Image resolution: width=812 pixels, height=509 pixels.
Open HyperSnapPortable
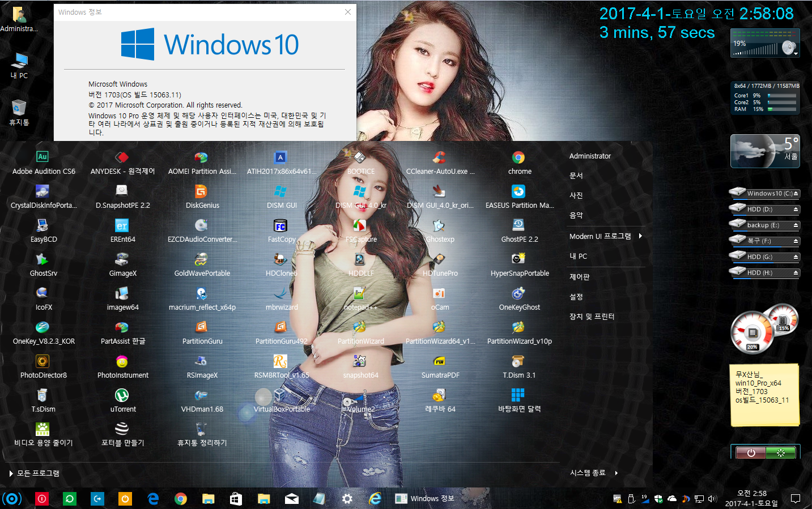[x=519, y=265]
